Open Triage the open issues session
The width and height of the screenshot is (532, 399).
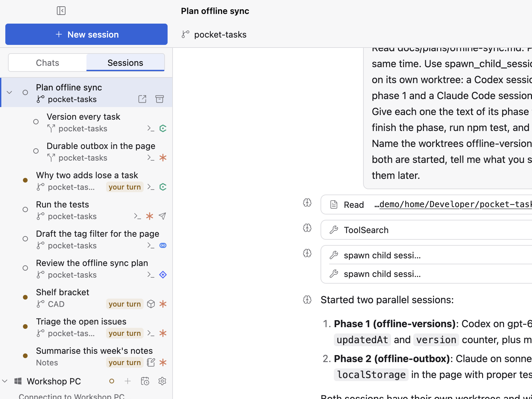(x=87, y=327)
